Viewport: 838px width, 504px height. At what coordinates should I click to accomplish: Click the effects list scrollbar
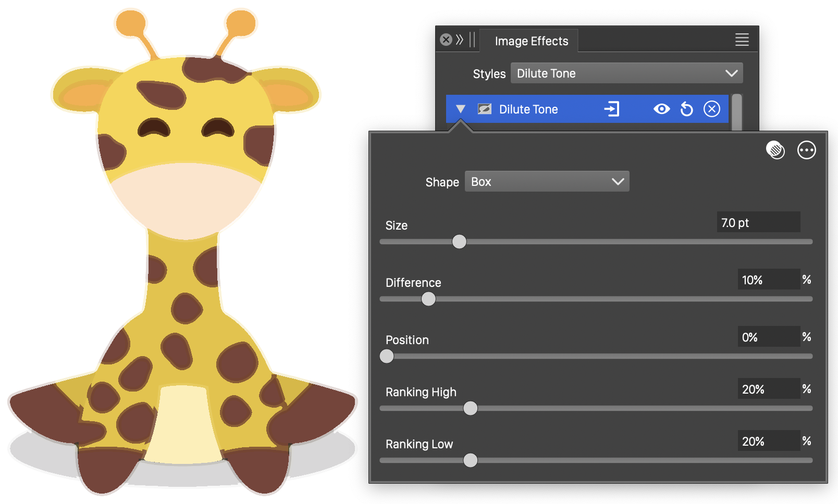pos(736,112)
